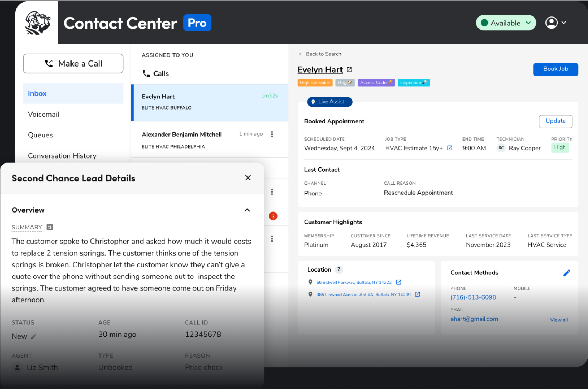This screenshot has height=389, width=588.
Task: Click the Live Assist button
Action: (329, 102)
